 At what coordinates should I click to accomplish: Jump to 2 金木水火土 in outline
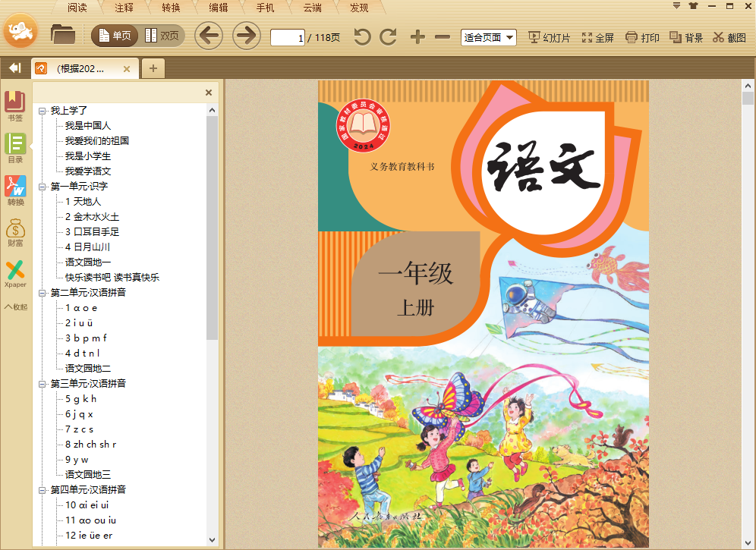click(92, 217)
